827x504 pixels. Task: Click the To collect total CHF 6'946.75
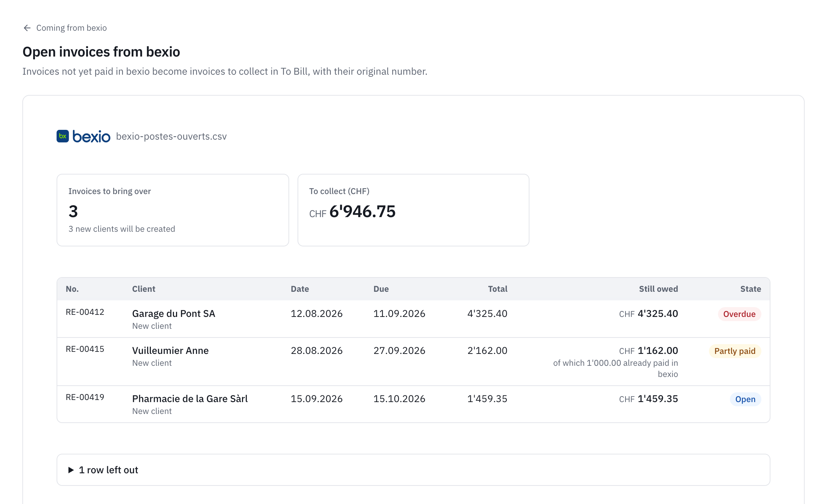click(x=352, y=212)
